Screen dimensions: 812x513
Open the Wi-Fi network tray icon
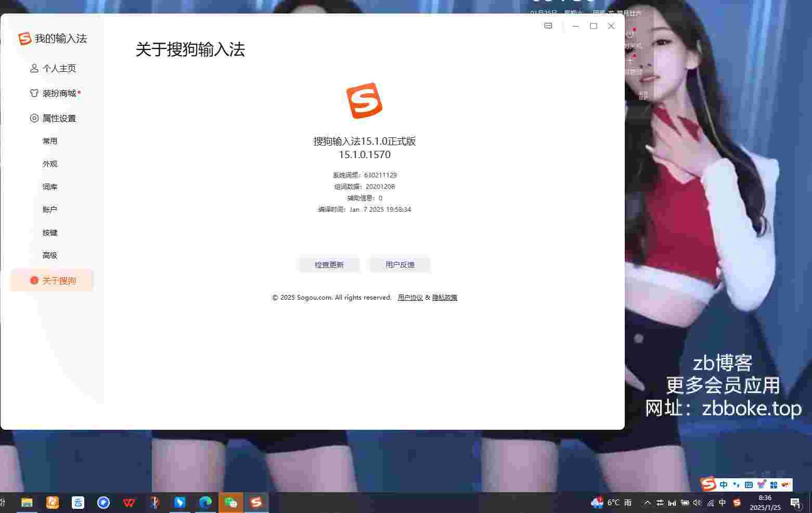710,503
